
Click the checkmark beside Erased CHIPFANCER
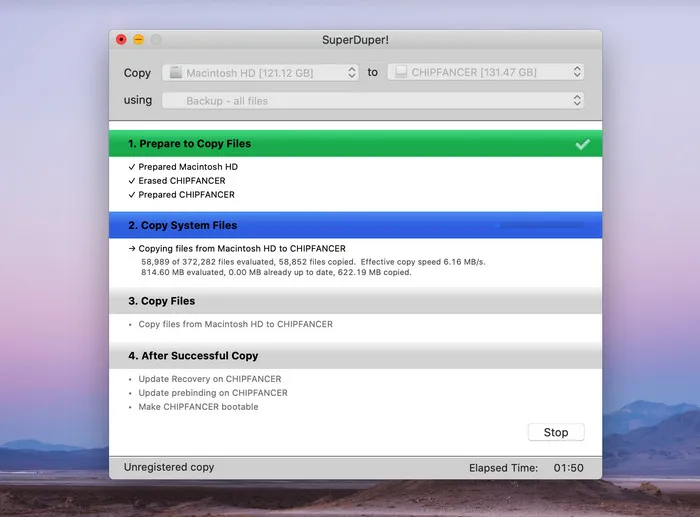click(132, 181)
